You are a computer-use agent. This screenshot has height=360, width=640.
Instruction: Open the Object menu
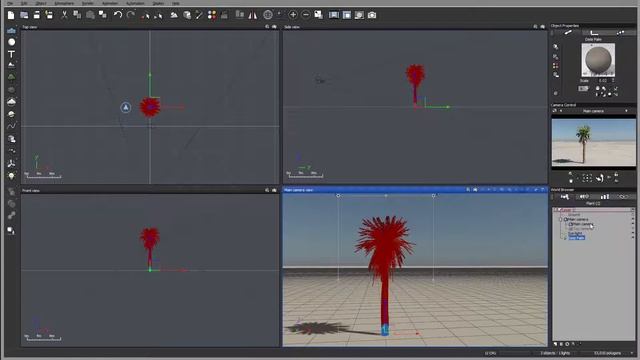point(41,3)
